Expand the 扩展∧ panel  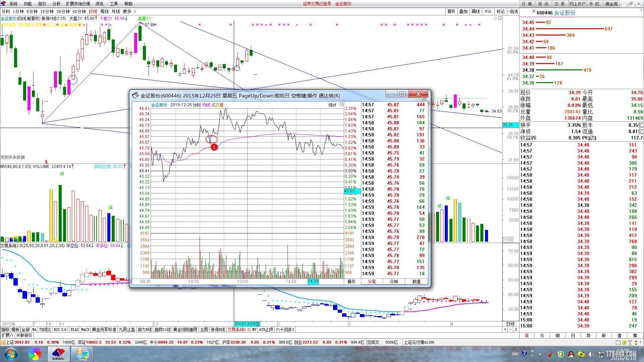coord(7,335)
